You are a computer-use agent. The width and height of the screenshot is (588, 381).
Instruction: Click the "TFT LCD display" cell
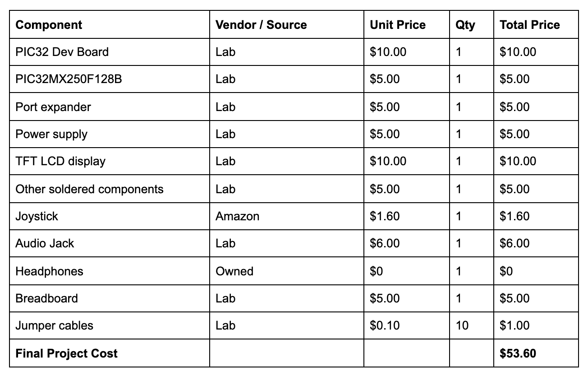pyautogui.click(x=60, y=161)
